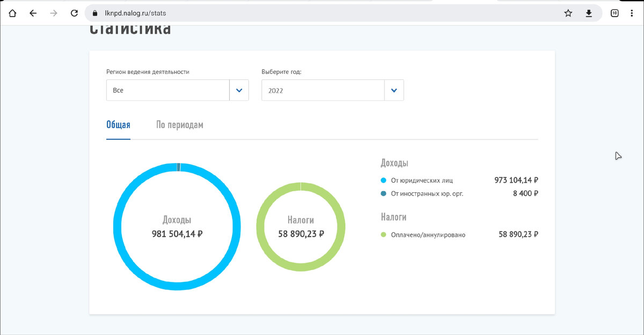644x335 pixels.
Task: Switch to the "Общая" tab
Action: (118, 125)
